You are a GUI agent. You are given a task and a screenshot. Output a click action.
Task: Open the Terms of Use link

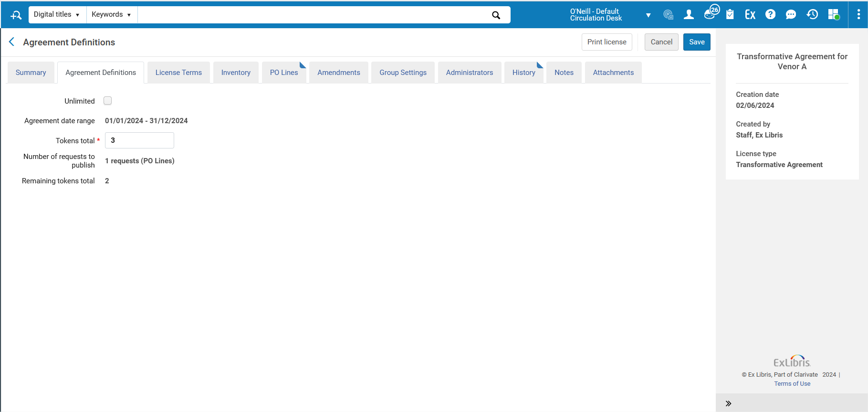point(792,384)
